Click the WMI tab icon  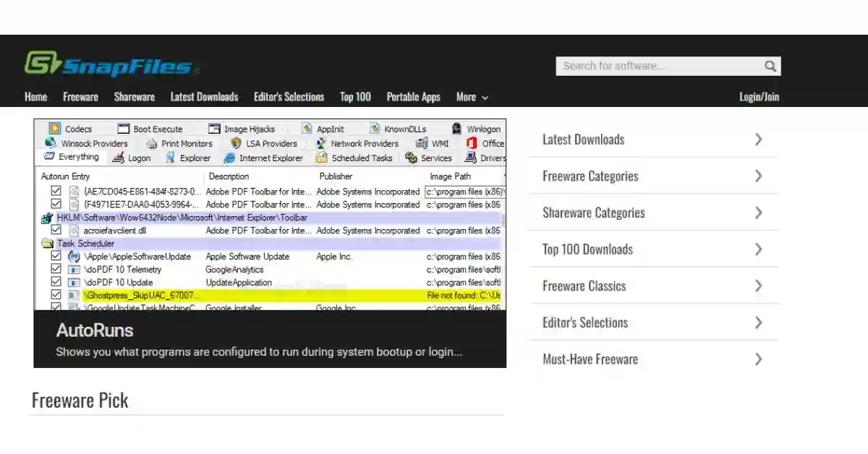pos(422,143)
